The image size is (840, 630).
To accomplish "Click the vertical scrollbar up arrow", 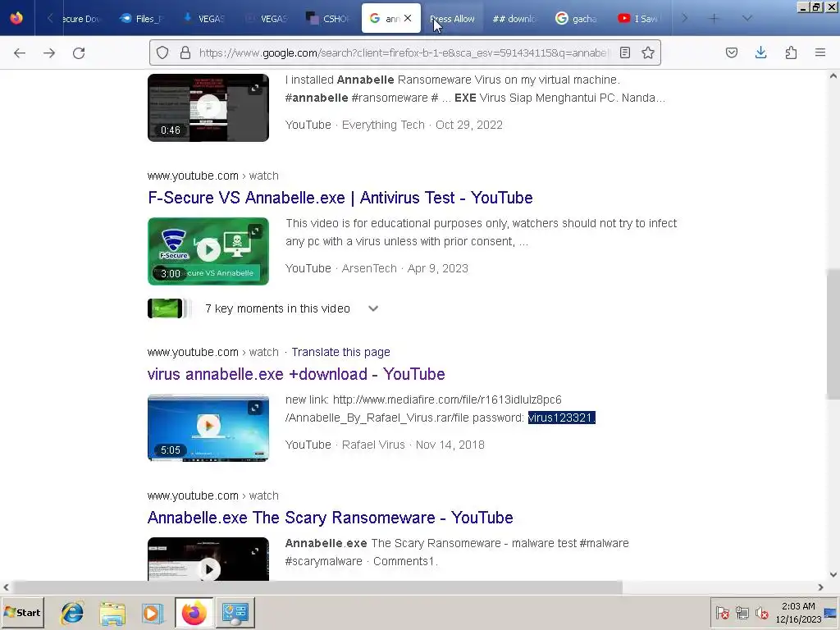I will click(x=833, y=76).
